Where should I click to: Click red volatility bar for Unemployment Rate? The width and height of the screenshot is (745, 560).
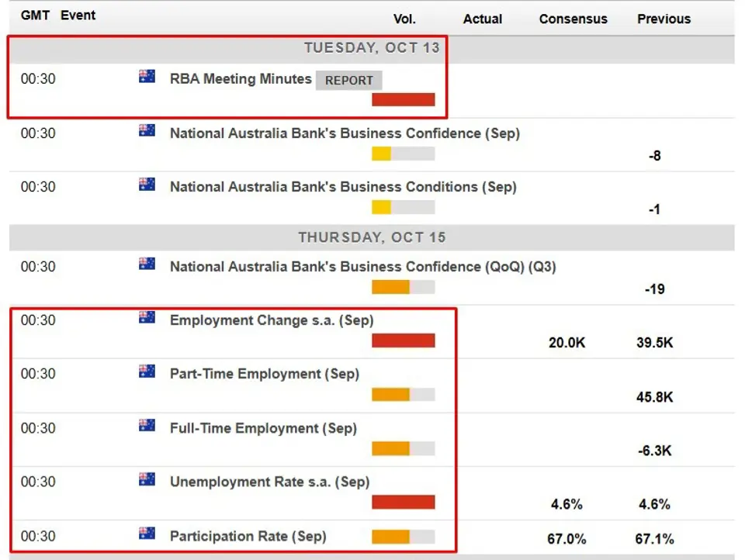point(404,502)
